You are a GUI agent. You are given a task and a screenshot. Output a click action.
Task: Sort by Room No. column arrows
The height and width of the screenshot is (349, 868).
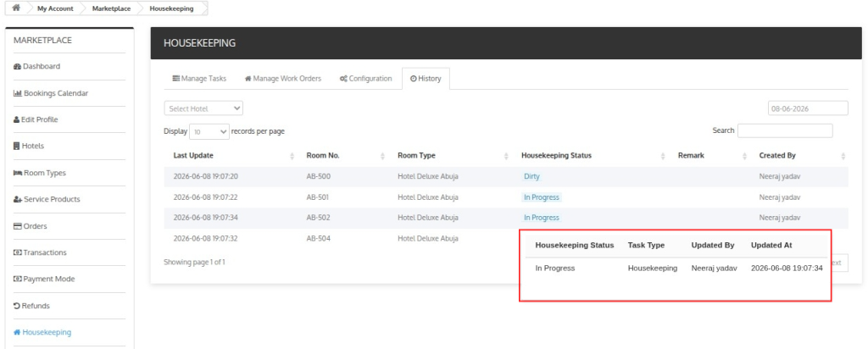tap(382, 157)
